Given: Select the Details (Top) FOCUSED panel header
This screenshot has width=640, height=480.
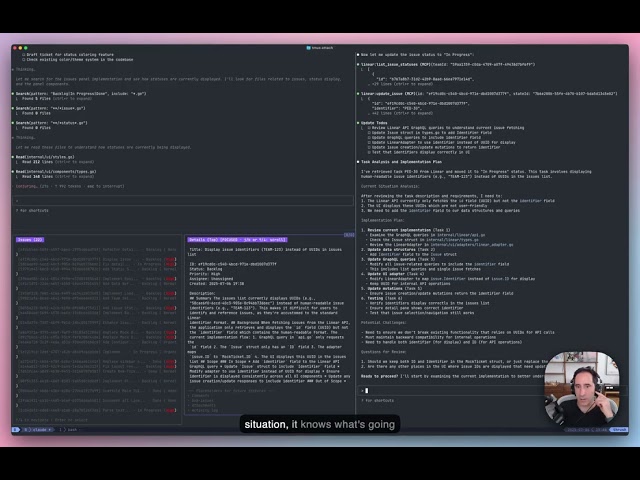Looking at the screenshot, I should coord(237,240).
